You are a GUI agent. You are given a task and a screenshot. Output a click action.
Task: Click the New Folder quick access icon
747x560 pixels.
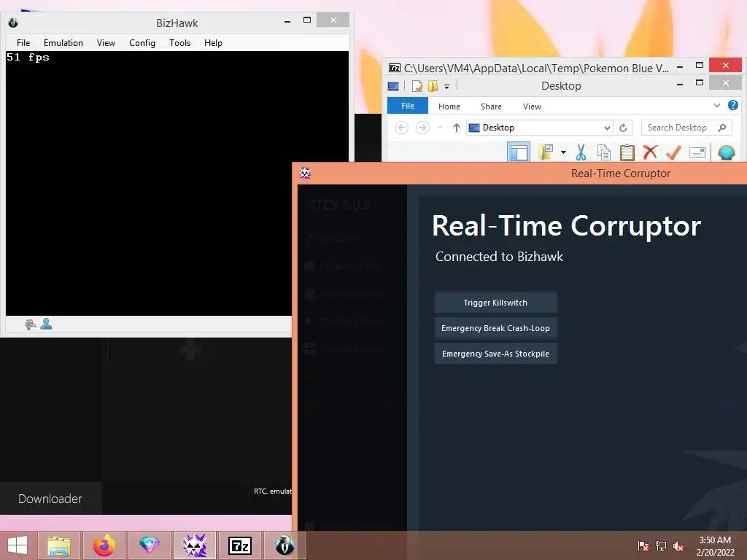(x=433, y=86)
